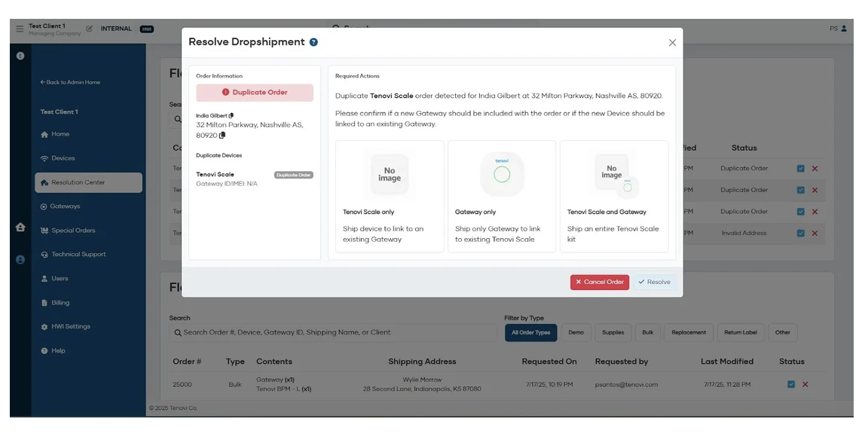Viewport: 868px width, 437px height.
Task: Open Resolution Center in the sidebar
Action: point(88,182)
